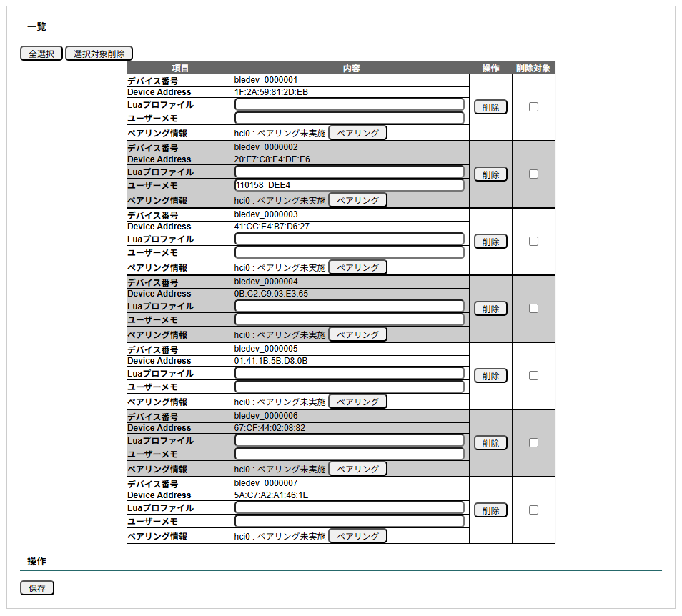Screen dimensions: 682x616
Task: Check deletion checkbox for bledev_0000007
Action: click(x=534, y=510)
